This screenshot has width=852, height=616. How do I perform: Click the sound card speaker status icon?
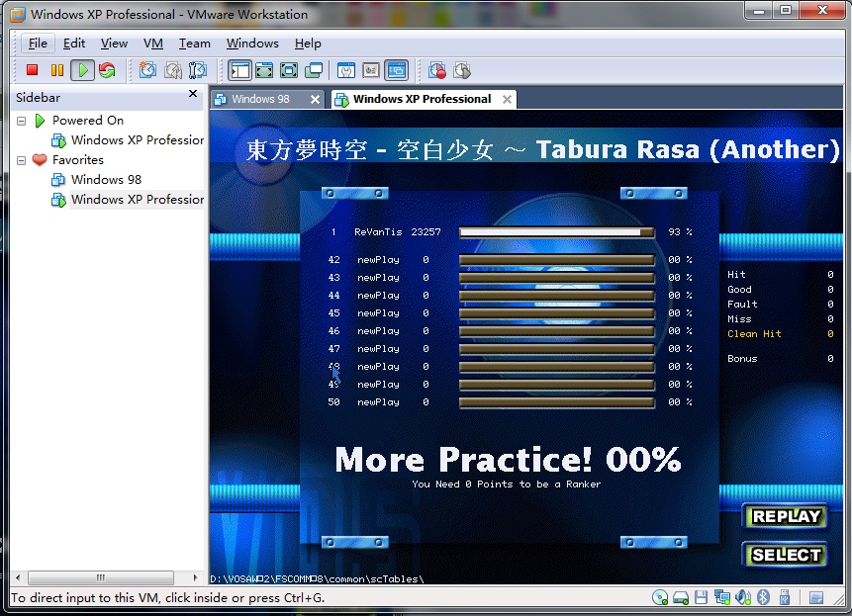743,597
